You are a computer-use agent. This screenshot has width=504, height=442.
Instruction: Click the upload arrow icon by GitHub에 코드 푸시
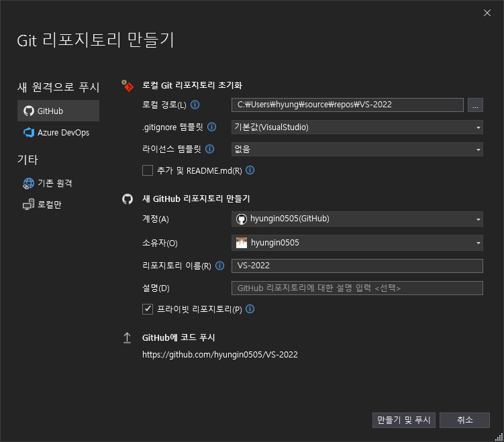128,338
